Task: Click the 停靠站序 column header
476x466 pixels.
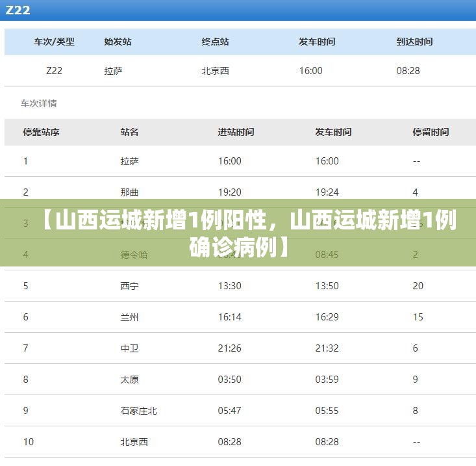Action: pyautogui.click(x=41, y=132)
